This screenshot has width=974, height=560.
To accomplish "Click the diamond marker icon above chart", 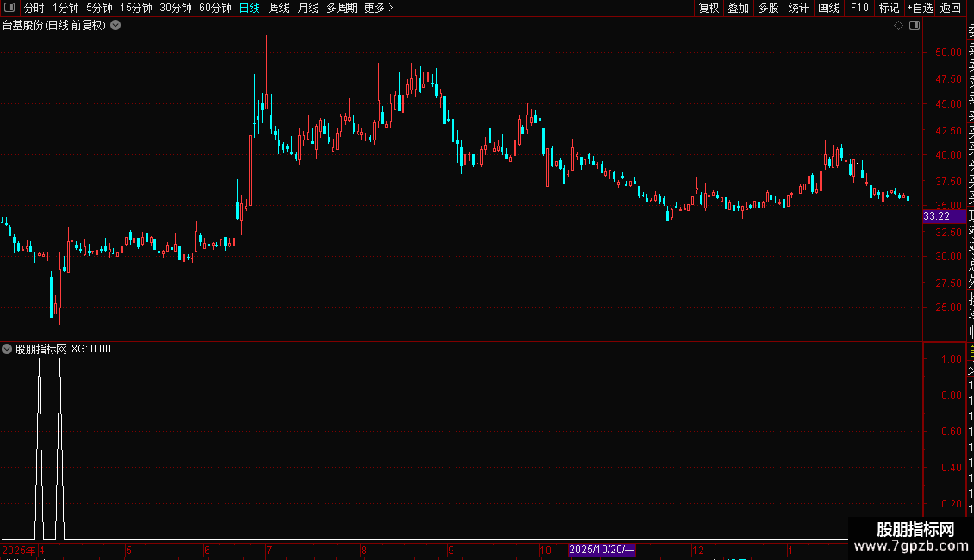I will [898, 26].
